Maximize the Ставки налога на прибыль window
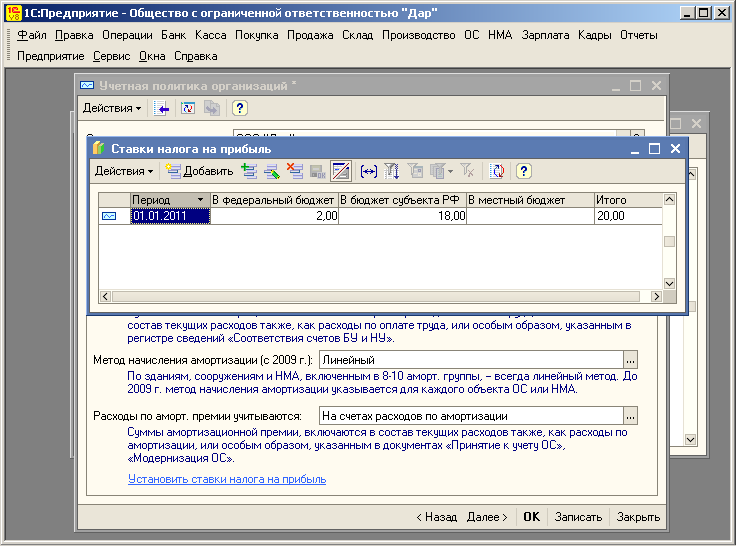 [x=654, y=148]
